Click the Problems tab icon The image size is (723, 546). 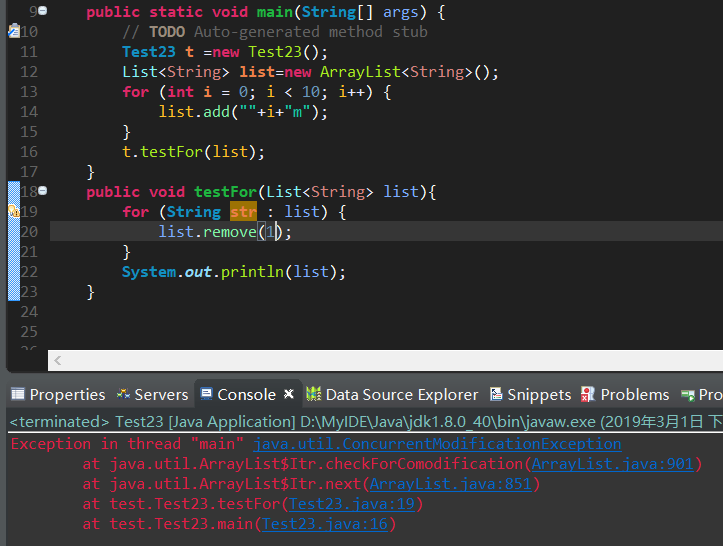tap(588, 394)
